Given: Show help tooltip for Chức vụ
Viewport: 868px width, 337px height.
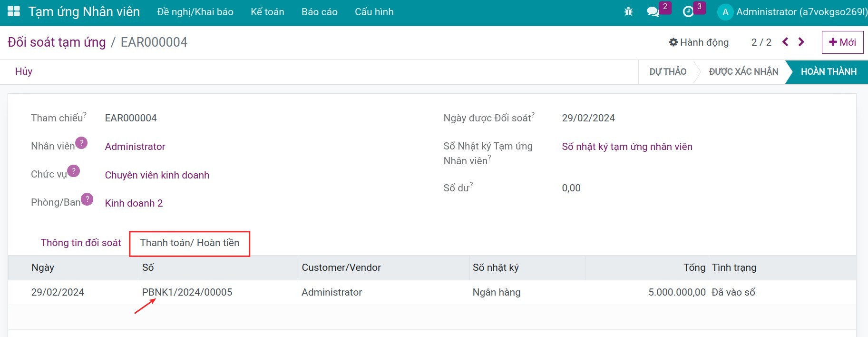Looking at the screenshot, I should coord(73,171).
